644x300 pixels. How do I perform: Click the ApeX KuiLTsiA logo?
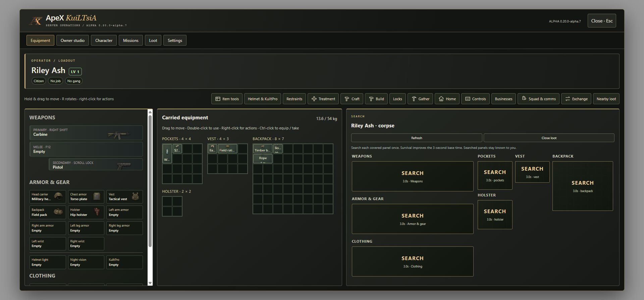[35, 21]
